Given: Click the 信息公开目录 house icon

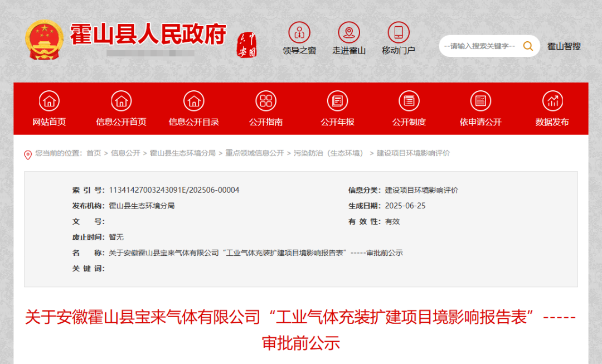Looking at the screenshot, I should click(194, 101).
